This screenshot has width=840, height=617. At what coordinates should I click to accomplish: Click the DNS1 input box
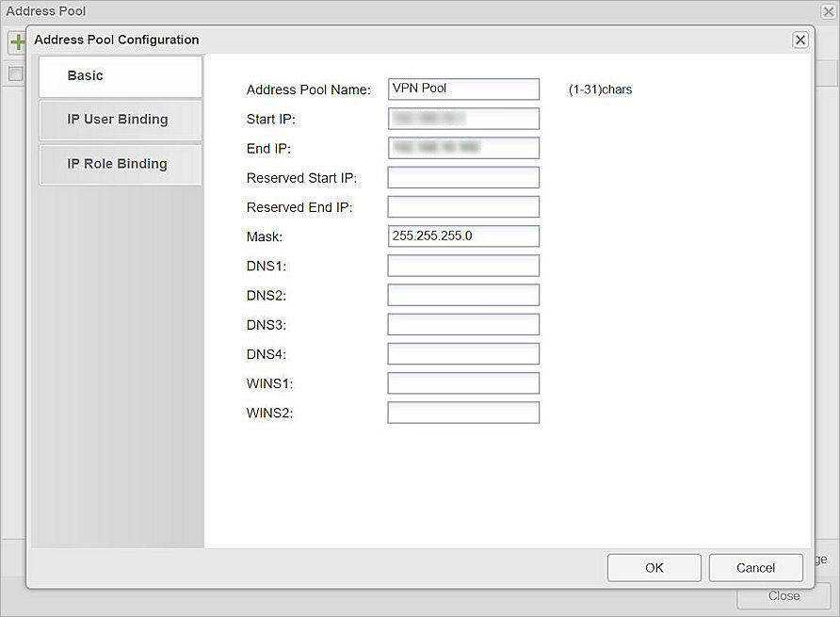click(x=463, y=266)
